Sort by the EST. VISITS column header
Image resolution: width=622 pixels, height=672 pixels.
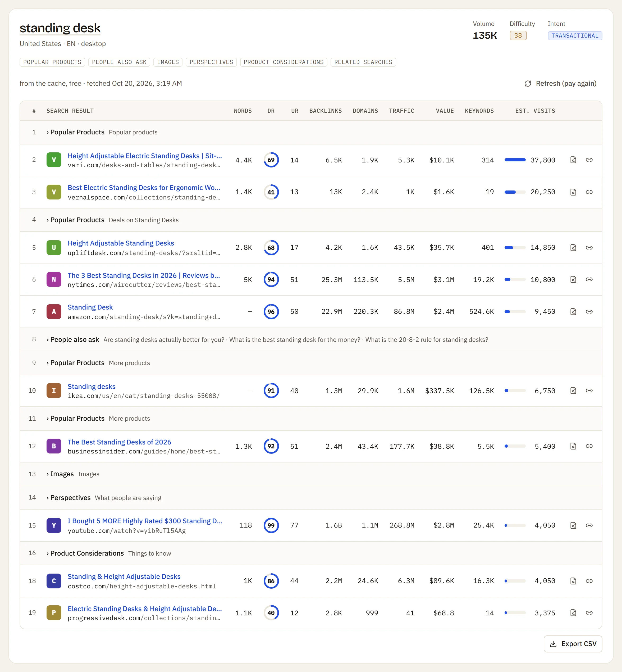tap(535, 111)
